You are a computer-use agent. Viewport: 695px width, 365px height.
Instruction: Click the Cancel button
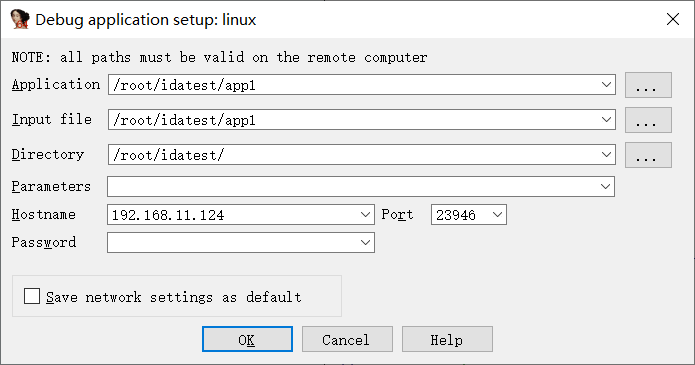pyautogui.click(x=347, y=339)
